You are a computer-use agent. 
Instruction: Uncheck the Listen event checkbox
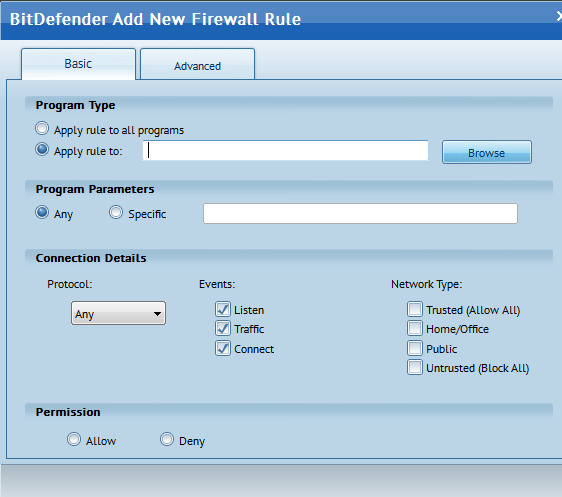point(223,309)
